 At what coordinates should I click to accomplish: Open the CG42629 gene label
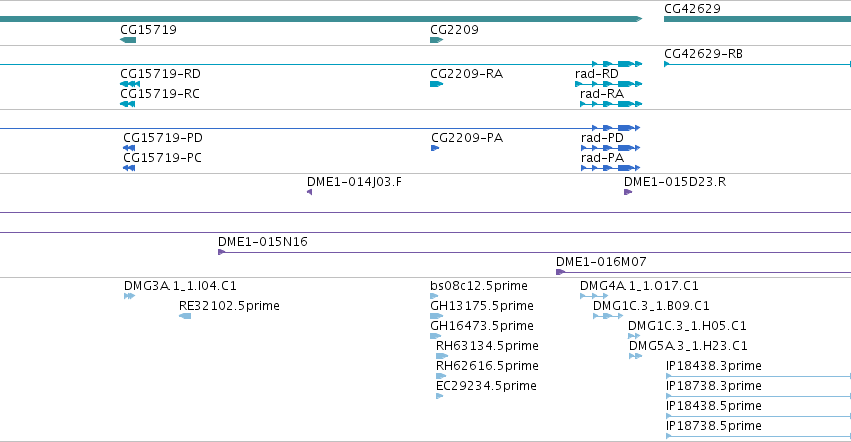point(693,9)
